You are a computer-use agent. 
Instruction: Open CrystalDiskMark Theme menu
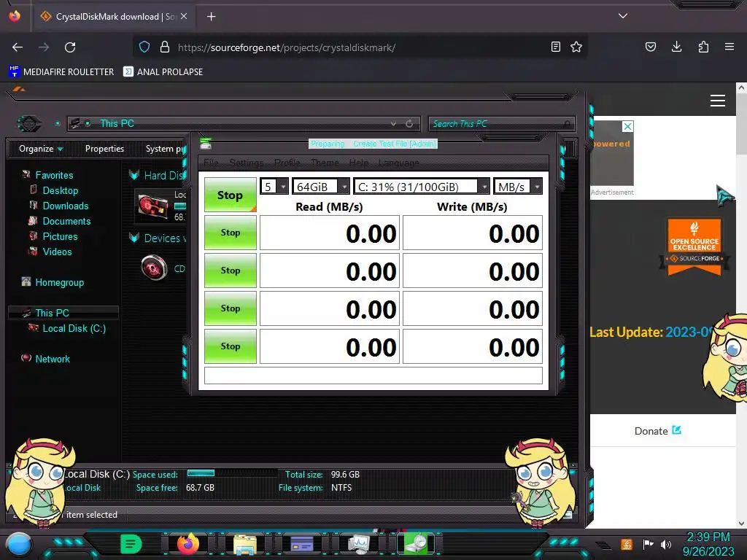[x=325, y=163]
